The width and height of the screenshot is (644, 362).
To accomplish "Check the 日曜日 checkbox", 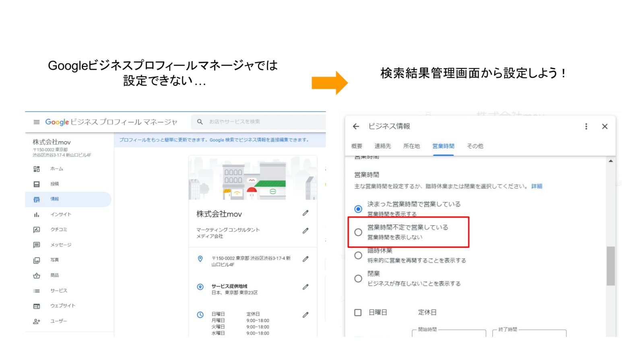I will [358, 313].
